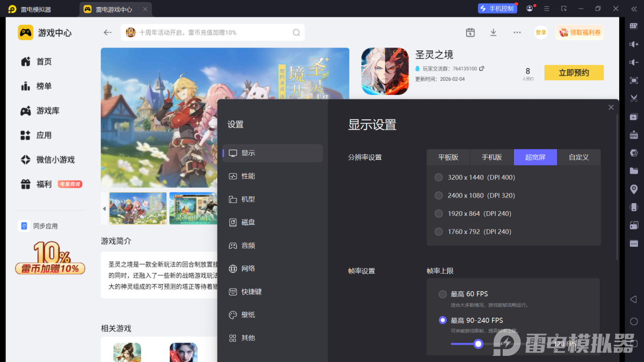This screenshot has width=644, height=362.
Task: Click 领取福利券 to claim coupons
Action: [579, 32]
